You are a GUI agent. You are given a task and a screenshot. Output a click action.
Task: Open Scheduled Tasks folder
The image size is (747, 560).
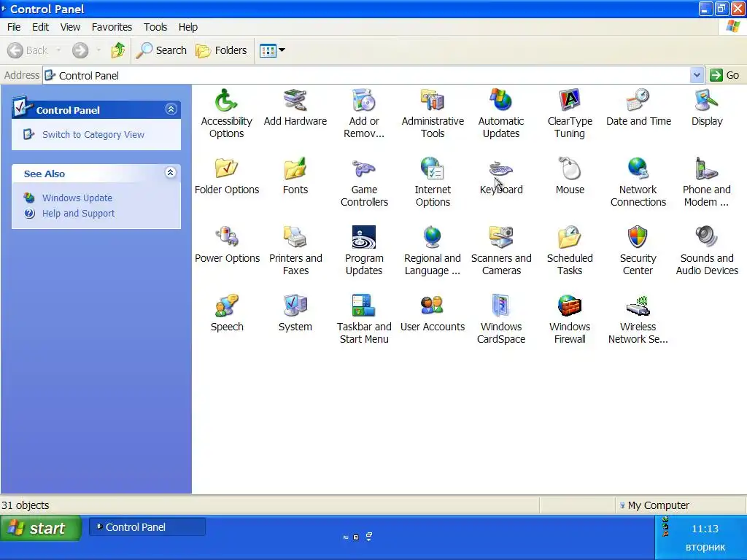[570, 251]
